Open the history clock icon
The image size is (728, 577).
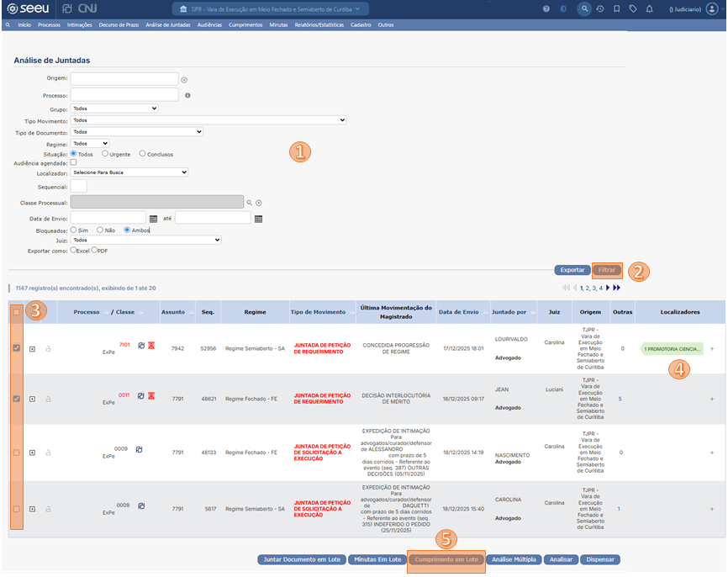click(x=600, y=8)
